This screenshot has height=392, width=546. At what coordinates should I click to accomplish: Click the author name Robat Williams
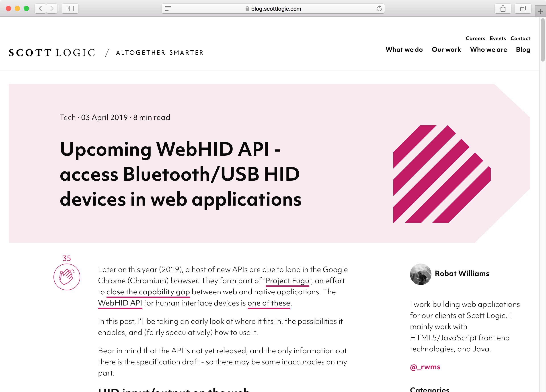(x=462, y=274)
